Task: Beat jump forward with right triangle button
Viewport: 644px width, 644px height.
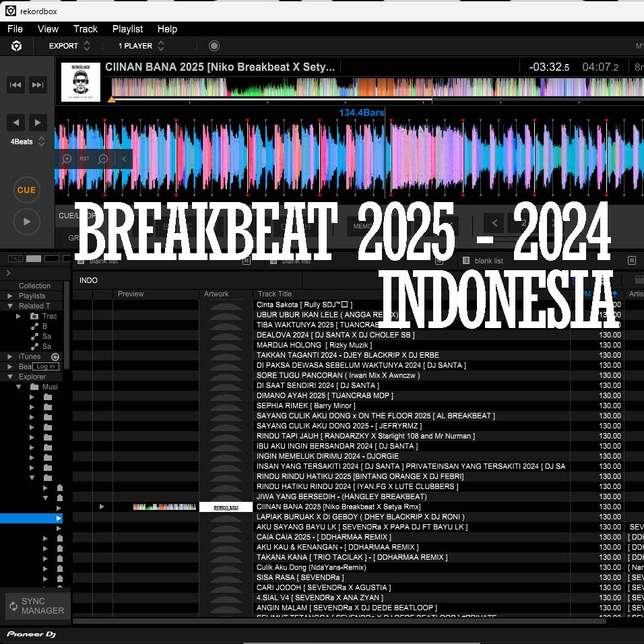Action: click(x=38, y=123)
